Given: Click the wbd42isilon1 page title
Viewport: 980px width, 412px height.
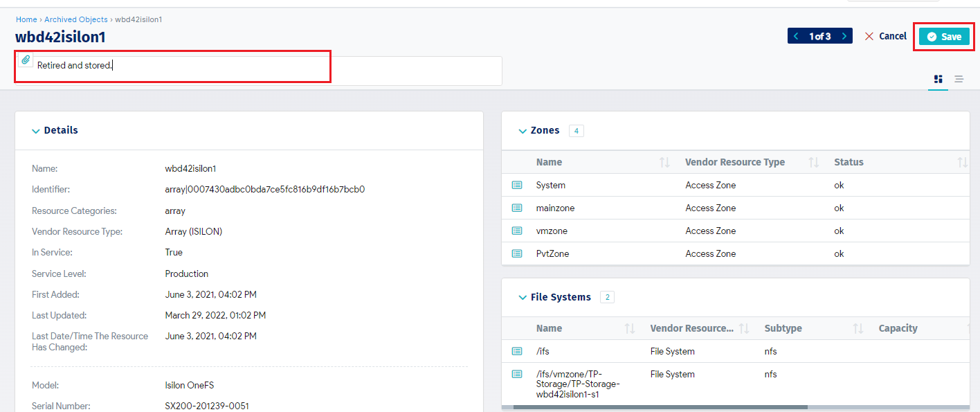Looking at the screenshot, I should click(60, 37).
